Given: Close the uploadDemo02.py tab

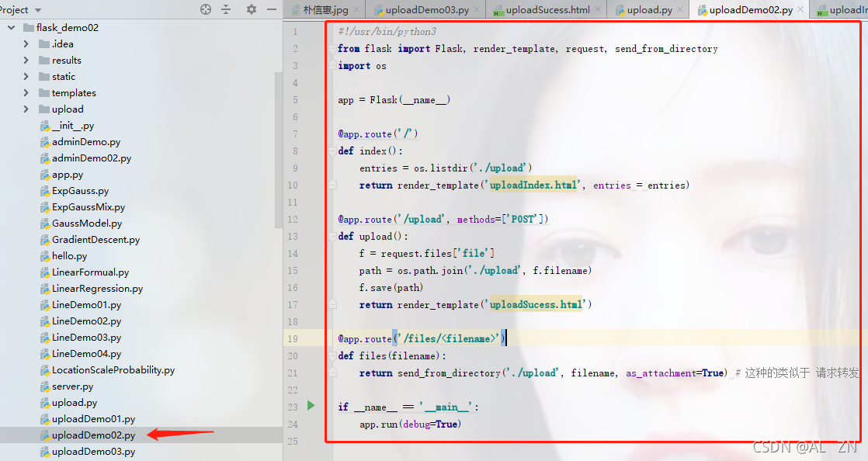Looking at the screenshot, I should click(x=800, y=9).
